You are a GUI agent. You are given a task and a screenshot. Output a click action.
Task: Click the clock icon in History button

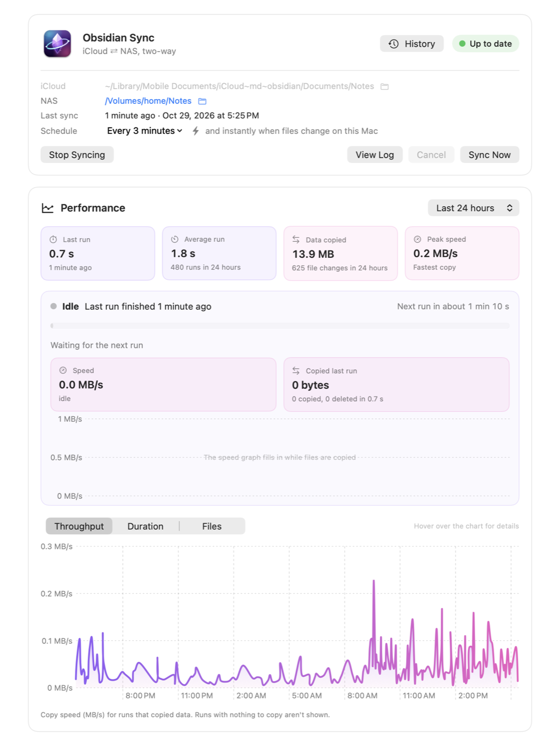point(393,44)
